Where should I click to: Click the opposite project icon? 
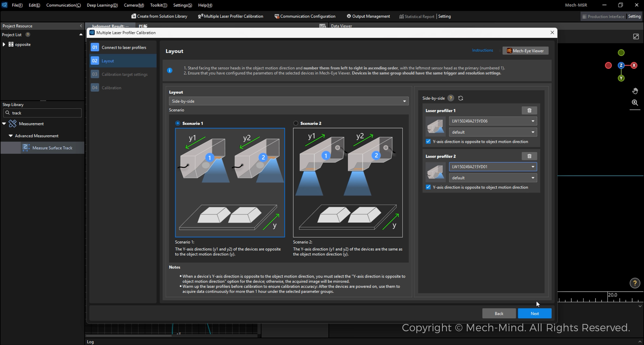pyautogui.click(x=11, y=44)
